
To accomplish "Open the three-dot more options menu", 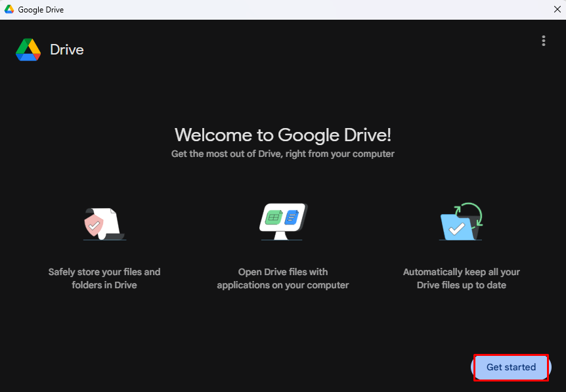I will [x=543, y=41].
